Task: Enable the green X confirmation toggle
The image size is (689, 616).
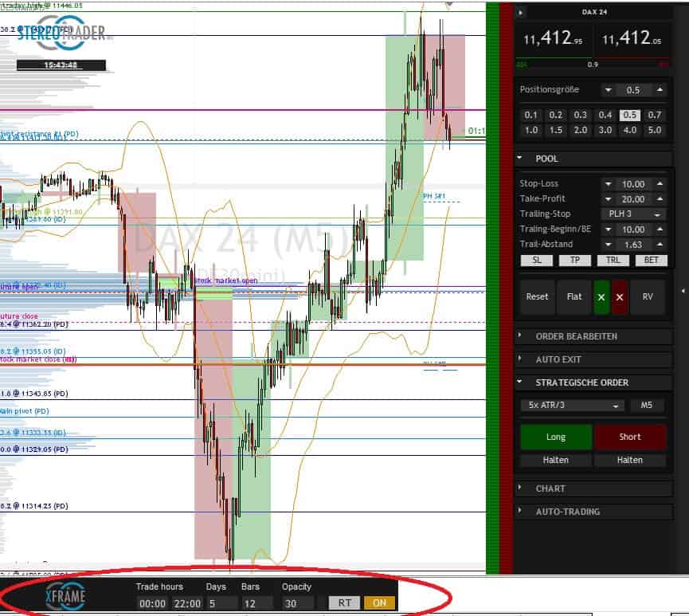Action: pyautogui.click(x=602, y=296)
